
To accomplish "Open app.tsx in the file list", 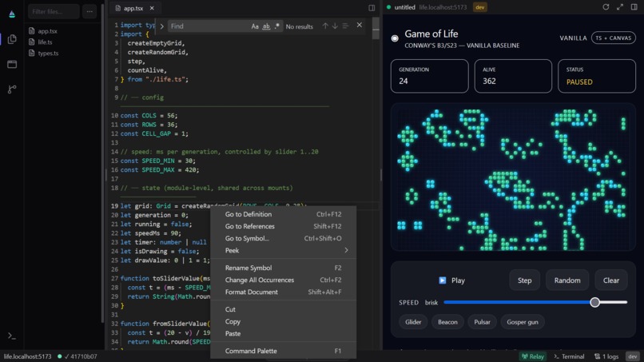I will pyautogui.click(x=47, y=31).
